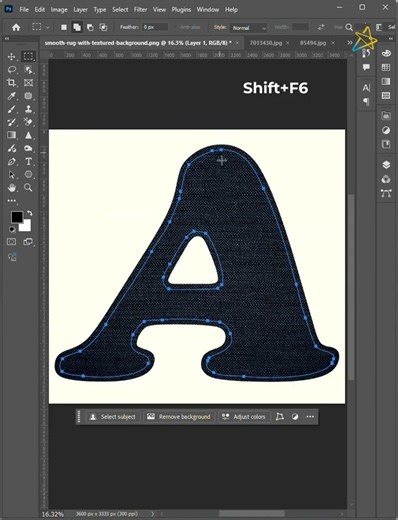Reset to default foreground and background colors
The height and width of the screenshot is (520, 398).
[12, 229]
